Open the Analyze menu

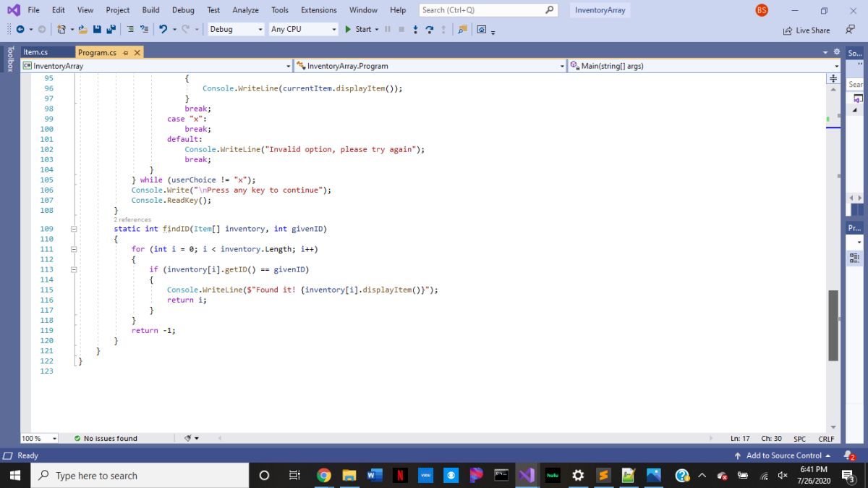coord(246,10)
